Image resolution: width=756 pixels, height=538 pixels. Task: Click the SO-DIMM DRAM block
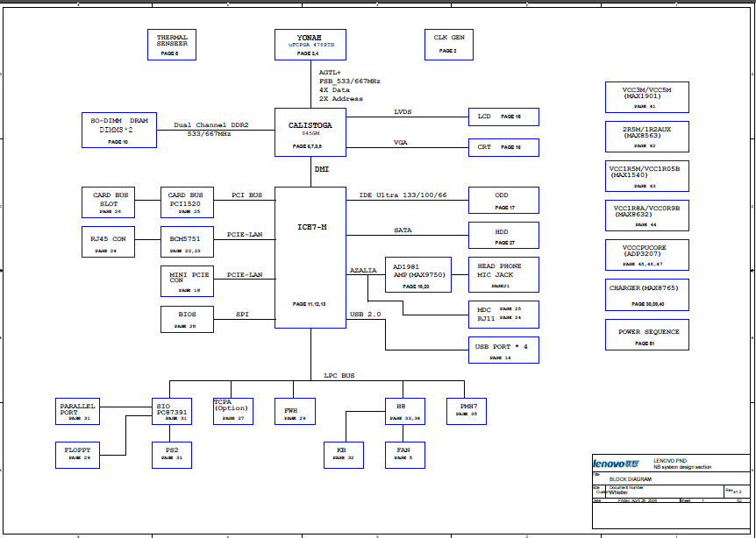click(x=118, y=129)
